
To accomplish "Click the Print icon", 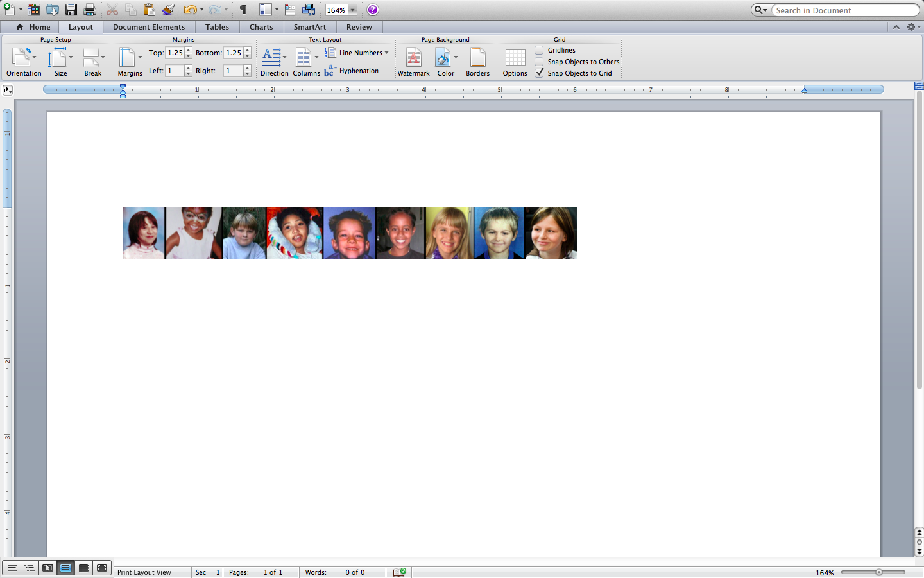I will point(90,10).
